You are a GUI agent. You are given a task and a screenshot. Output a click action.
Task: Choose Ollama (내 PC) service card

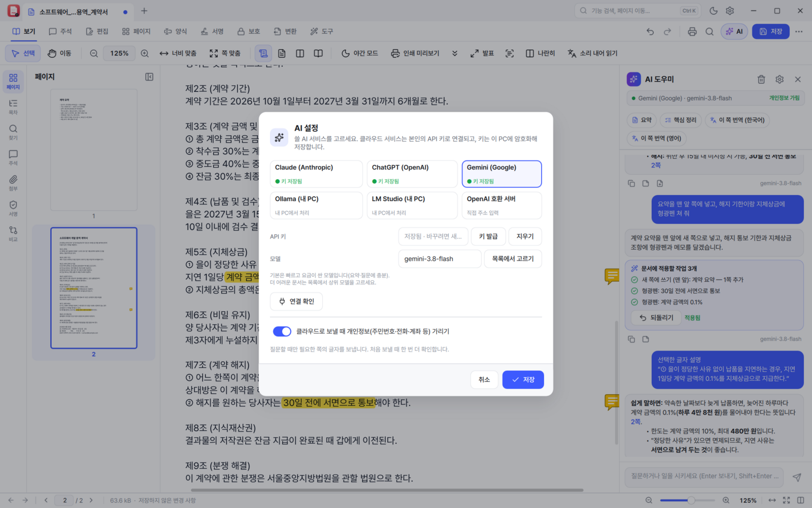[x=316, y=205]
